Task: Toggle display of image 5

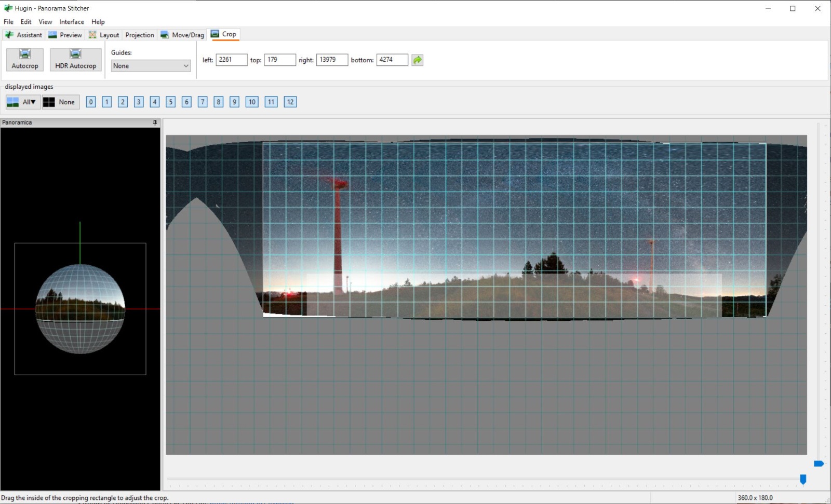Action: pos(171,102)
